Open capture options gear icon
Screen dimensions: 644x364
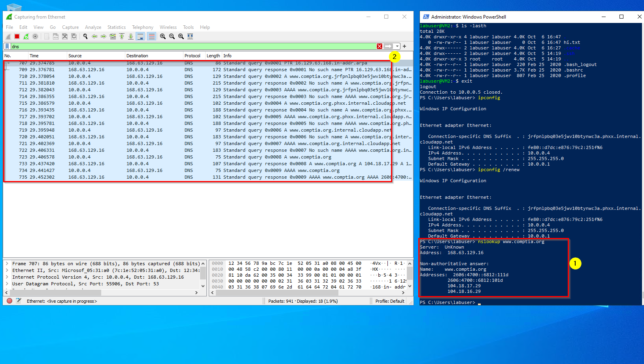(35, 36)
